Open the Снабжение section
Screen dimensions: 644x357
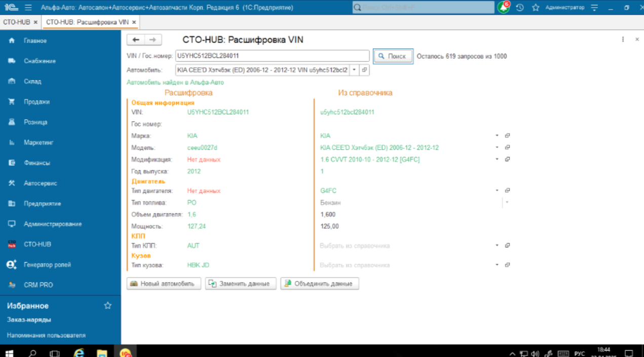pyautogui.click(x=40, y=61)
